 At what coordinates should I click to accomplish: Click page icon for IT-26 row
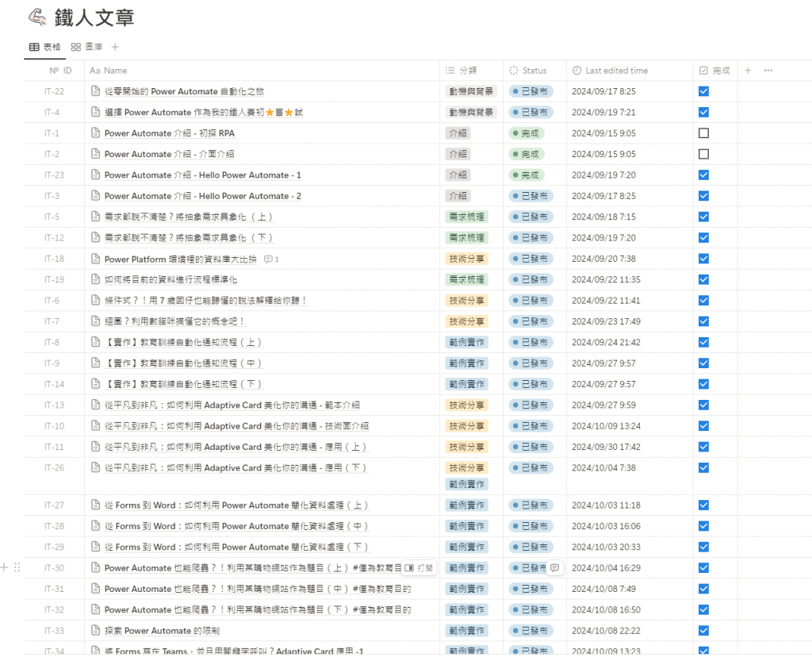coord(95,467)
